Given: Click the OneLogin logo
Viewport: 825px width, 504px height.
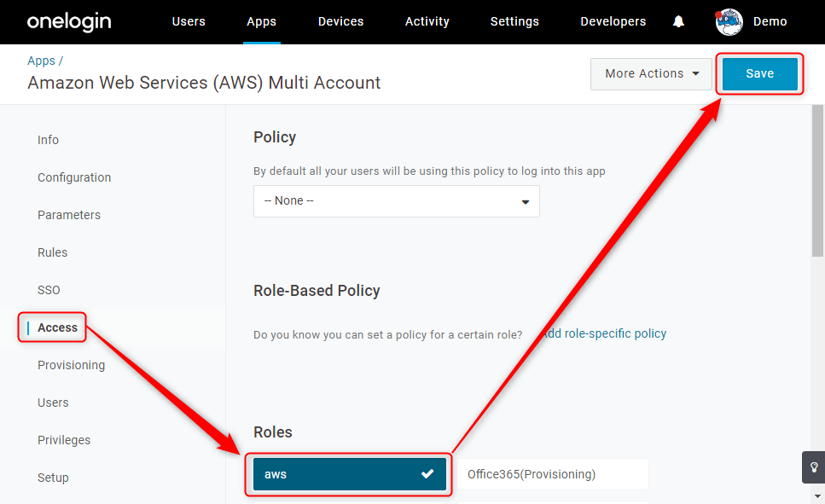Looking at the screenshot, I should click(69, 21).
